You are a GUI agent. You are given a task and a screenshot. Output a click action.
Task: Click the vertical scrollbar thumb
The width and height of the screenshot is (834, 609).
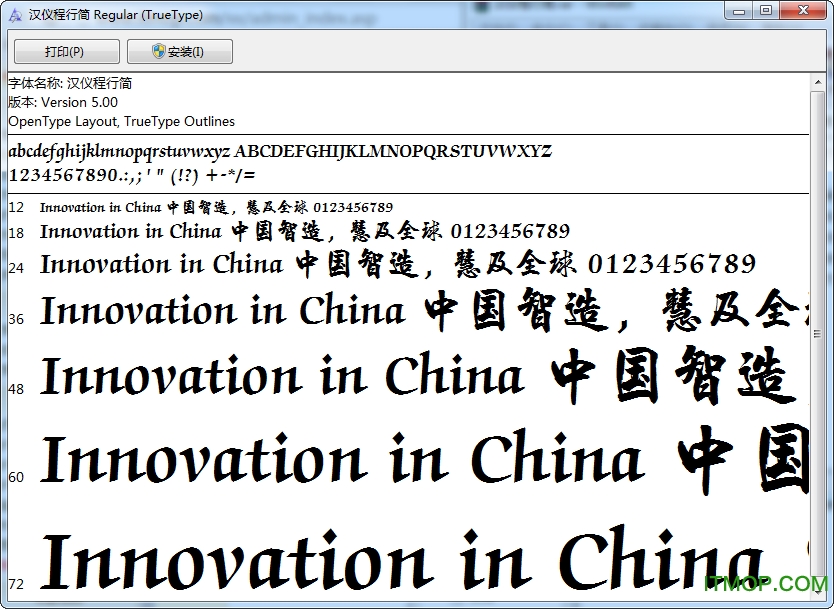(817, 333)
